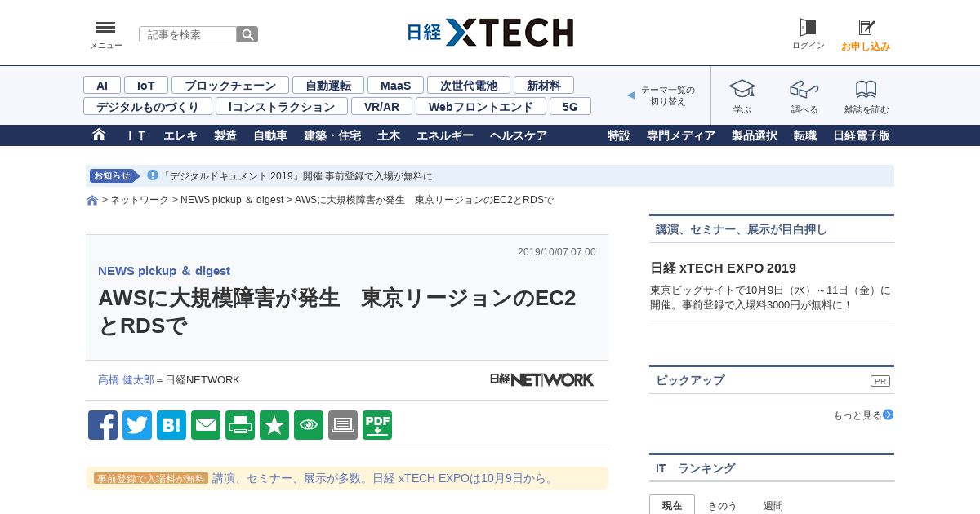Open the 学ぶ graduation cap icon
This screenshot has width=980, height=514.
[x=742, y=88]
